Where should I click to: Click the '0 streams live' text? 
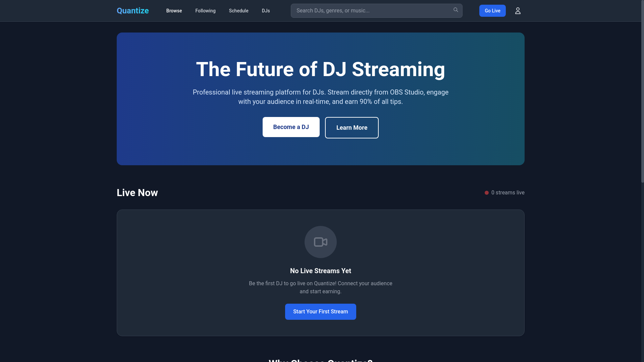click(x=508, y=193)
